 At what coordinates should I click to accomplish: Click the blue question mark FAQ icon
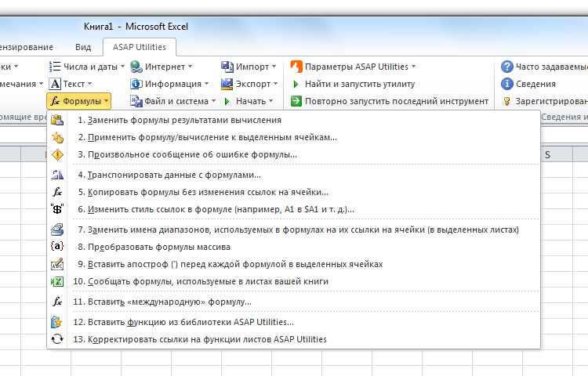coord(507,67)
